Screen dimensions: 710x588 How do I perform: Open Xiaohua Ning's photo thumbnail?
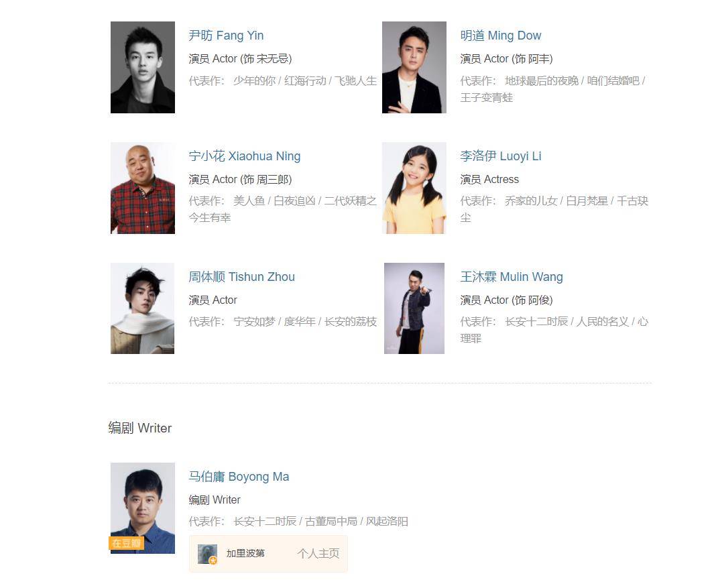coord(143,188)
